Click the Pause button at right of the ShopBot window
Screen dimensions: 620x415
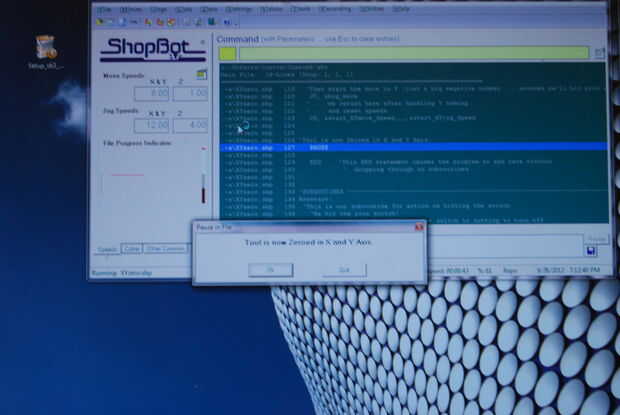[597, 239]
